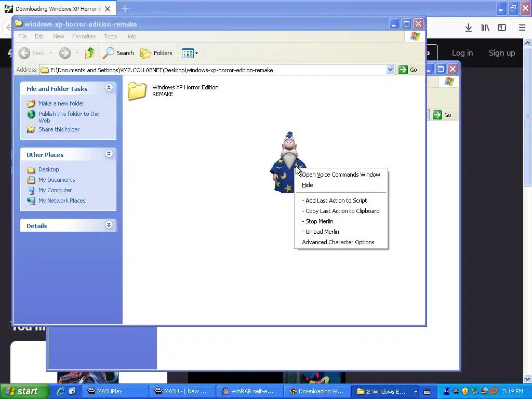Open a new browser tab
This screenshot has height=399, width=532.
(x=125, y=8)
